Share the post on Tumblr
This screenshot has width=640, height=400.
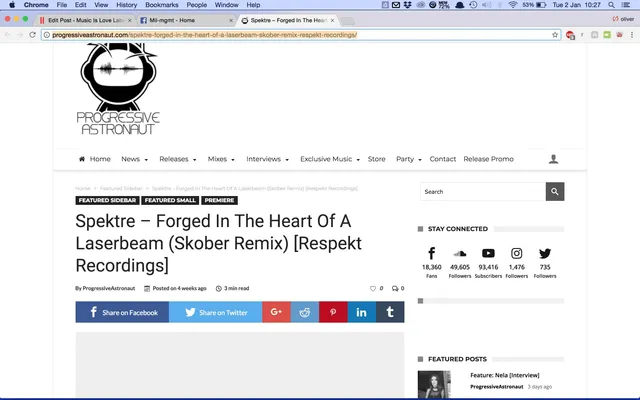click(x=390, y=312)
